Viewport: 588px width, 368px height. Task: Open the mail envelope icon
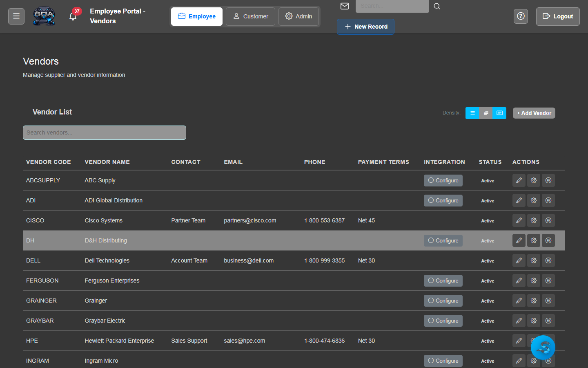pyautogui.click(x=345, y=6)
